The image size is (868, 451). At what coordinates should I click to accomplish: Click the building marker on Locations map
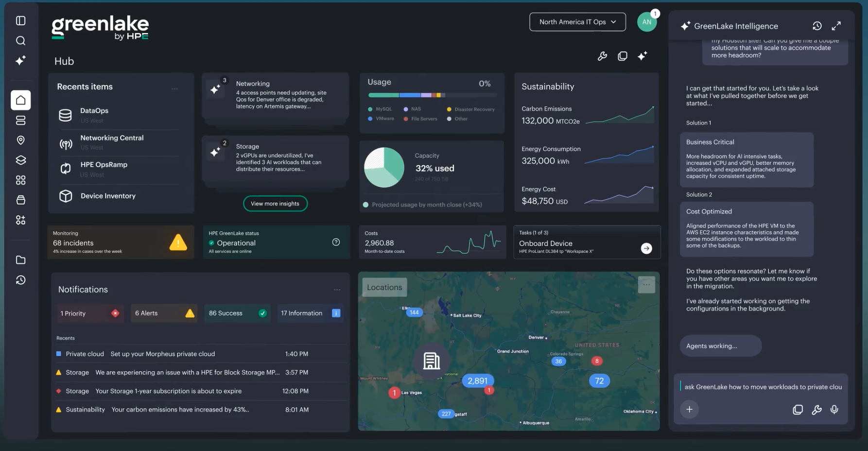(x=431, y=361)
